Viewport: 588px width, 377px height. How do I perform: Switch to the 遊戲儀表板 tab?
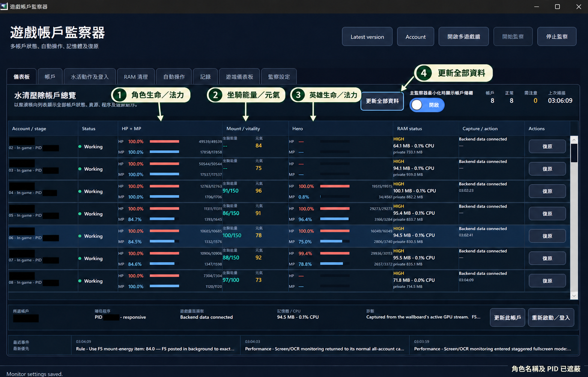click(x=239, y=77)
